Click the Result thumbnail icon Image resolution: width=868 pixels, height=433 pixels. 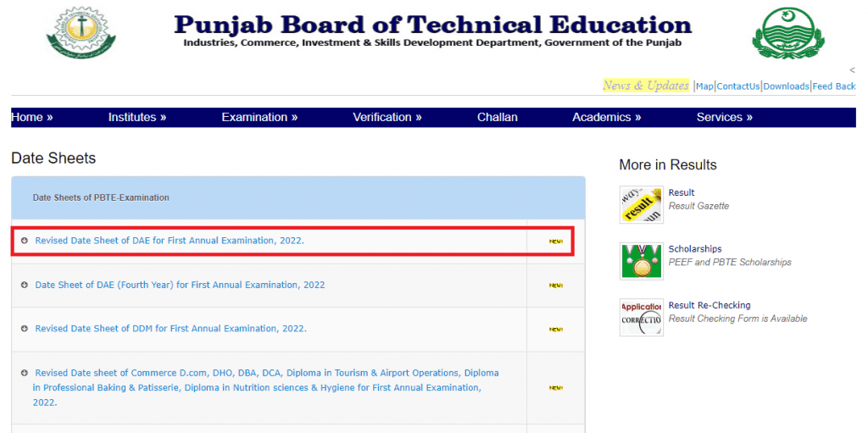[641, 204]
